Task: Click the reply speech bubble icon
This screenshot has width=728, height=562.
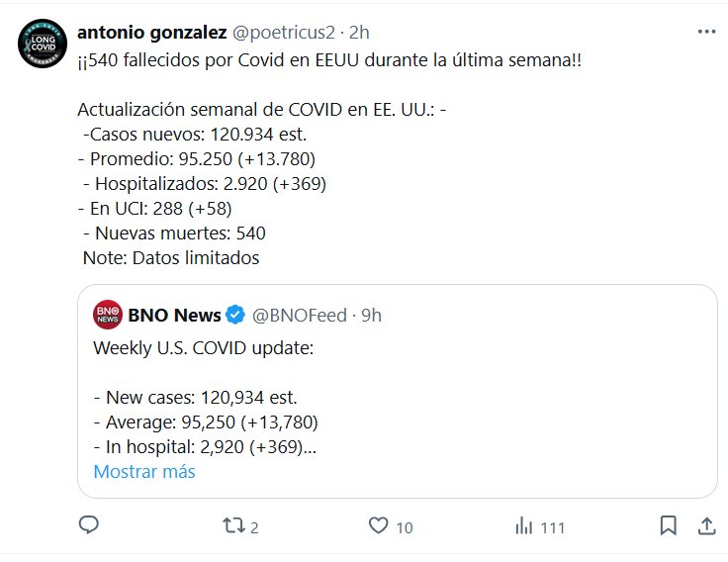Action: click(x=87, y=525)
